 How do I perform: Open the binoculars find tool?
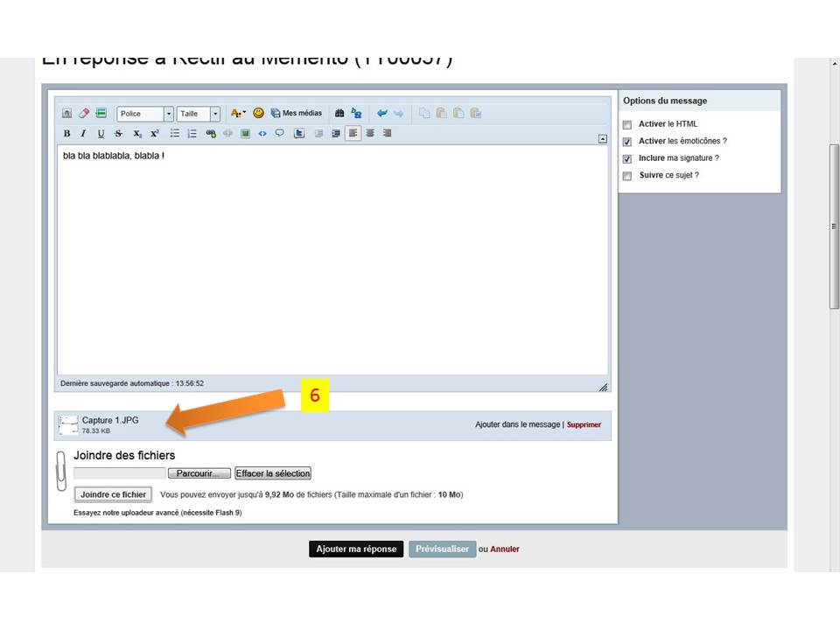coord(339,113)
